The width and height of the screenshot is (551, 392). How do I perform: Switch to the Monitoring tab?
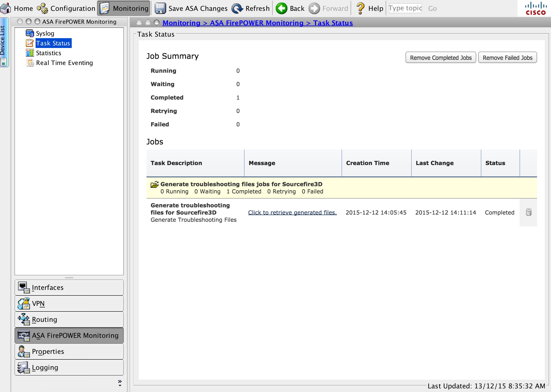124,9
